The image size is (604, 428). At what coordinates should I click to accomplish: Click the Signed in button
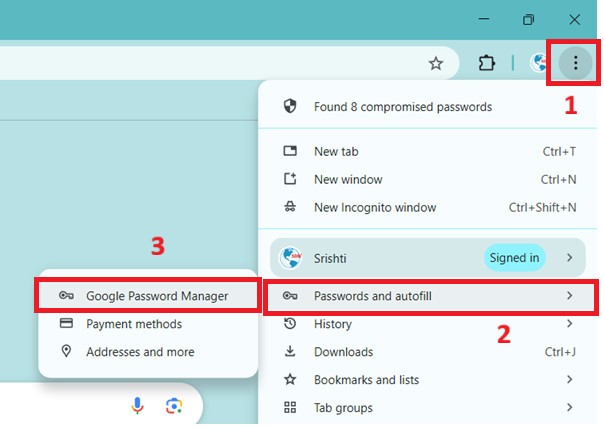tap(514, 258)
